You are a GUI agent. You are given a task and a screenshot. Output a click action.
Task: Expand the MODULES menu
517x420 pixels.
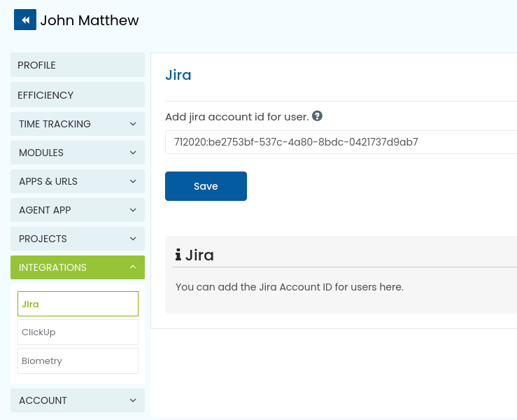pos(78,153)
